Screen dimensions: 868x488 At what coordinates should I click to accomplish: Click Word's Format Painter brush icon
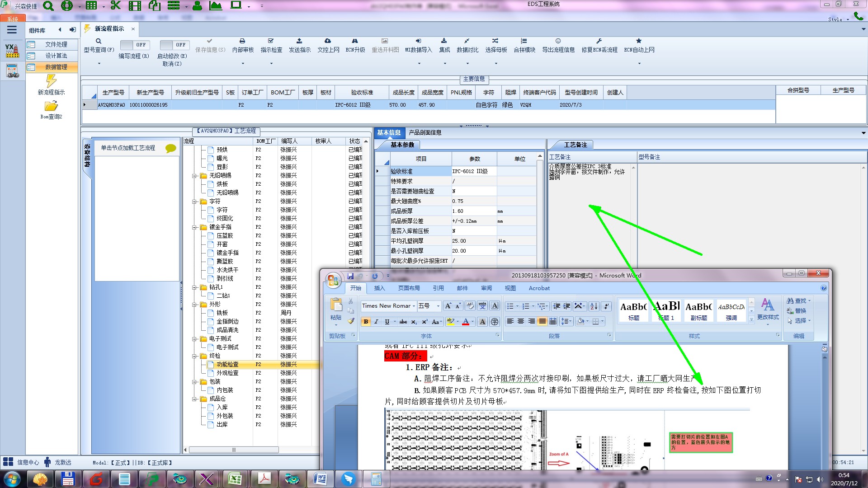click(x=351, y=321)
